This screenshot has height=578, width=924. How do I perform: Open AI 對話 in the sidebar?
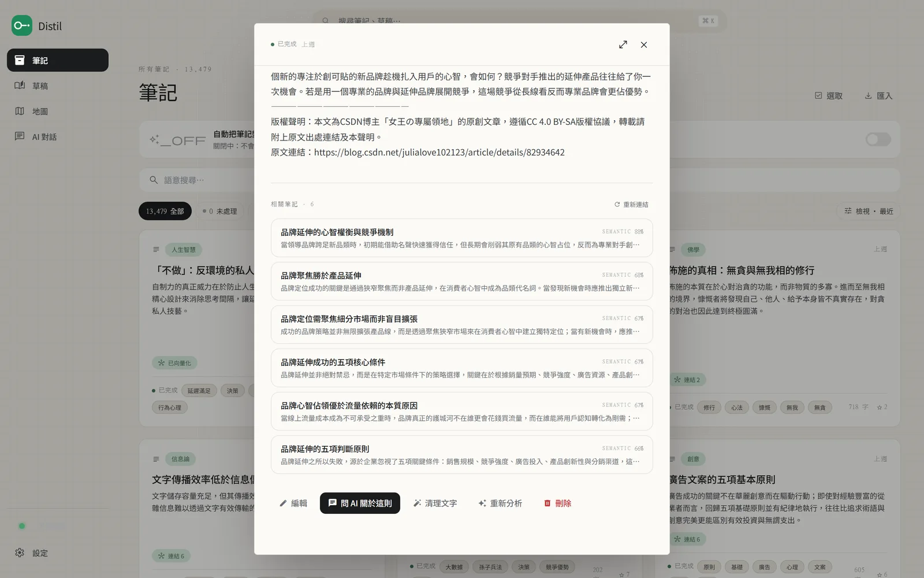[x=58, y=136]
